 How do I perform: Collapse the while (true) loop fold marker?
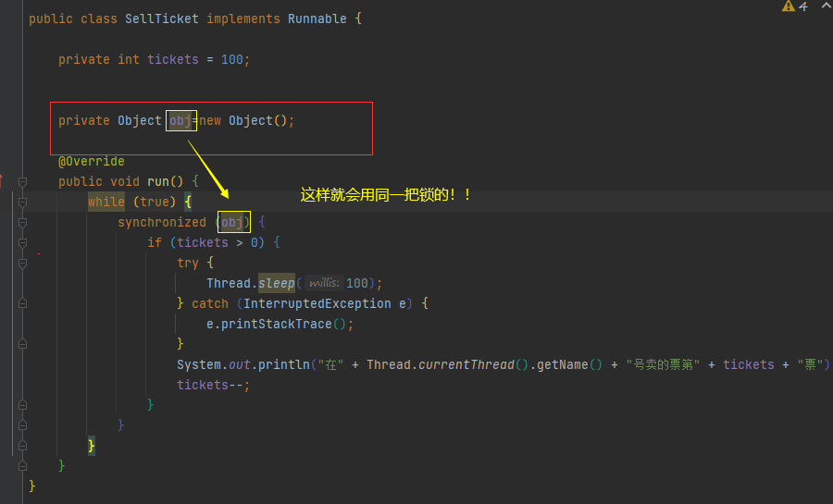click(22, 203)
